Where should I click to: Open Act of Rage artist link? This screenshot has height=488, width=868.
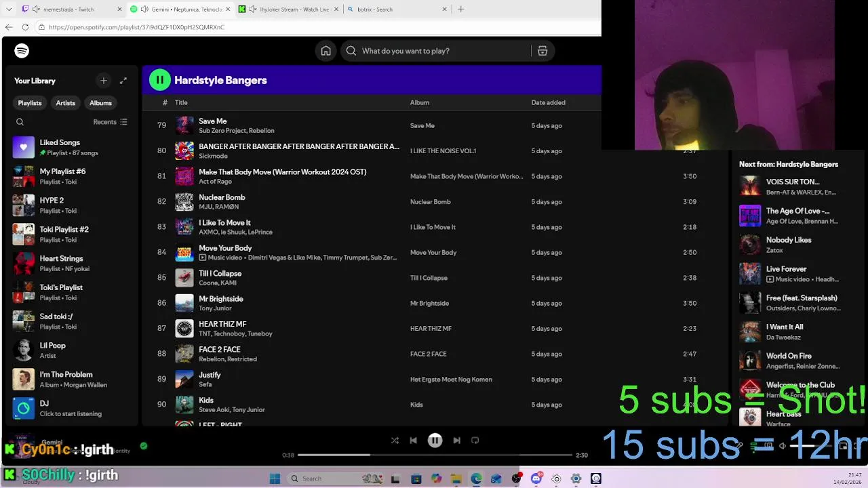pyautogui.click(x=215, y=182)
